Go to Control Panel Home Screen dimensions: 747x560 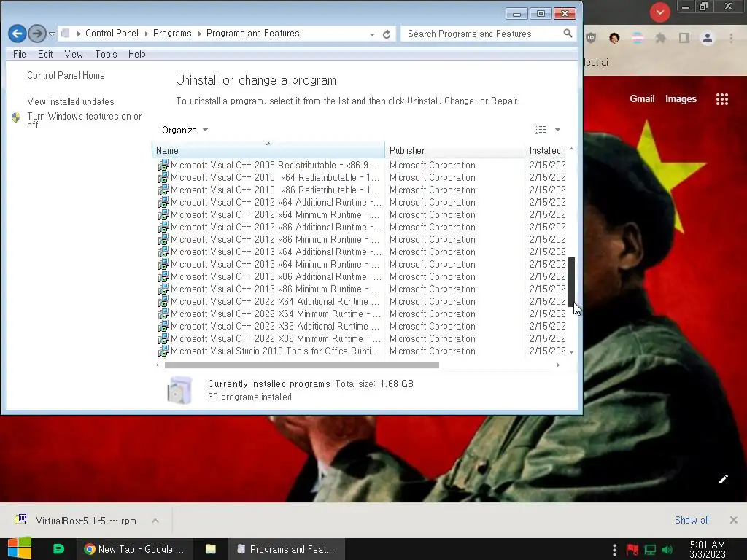pos(66,75)
